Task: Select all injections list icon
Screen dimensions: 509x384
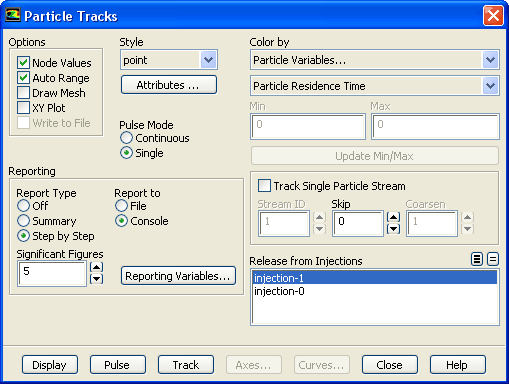Action: 477,259
